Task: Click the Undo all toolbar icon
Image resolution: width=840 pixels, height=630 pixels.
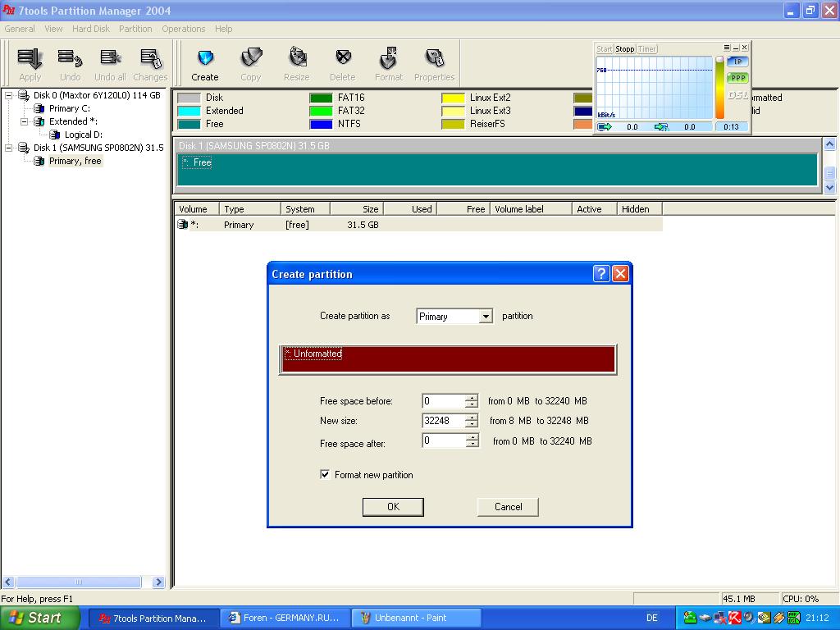Action: click(111, 58)
